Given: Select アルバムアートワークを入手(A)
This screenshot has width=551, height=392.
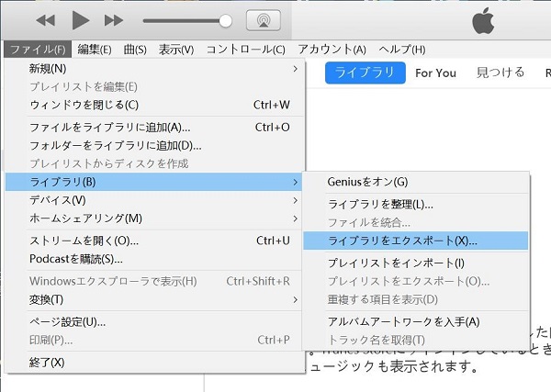Looking at the screenshot, I should pos(416,321).
